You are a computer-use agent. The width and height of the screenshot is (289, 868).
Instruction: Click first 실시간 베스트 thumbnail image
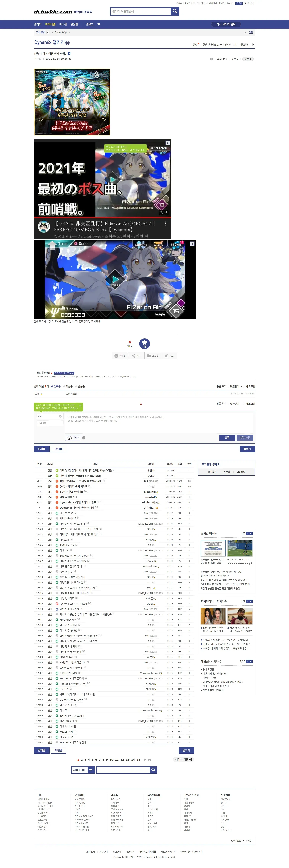213,548
